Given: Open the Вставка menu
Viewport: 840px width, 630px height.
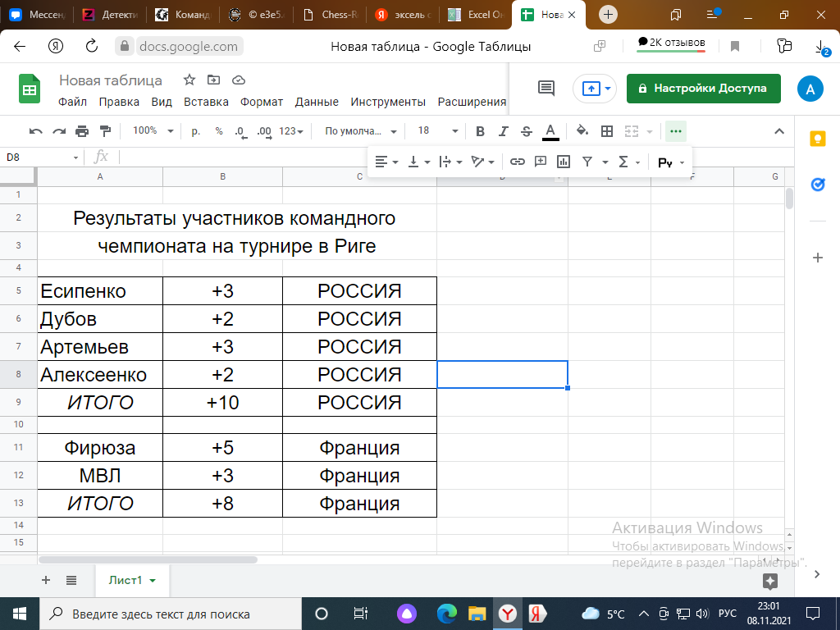Looking at the screenshot, I should coord(206,102).
